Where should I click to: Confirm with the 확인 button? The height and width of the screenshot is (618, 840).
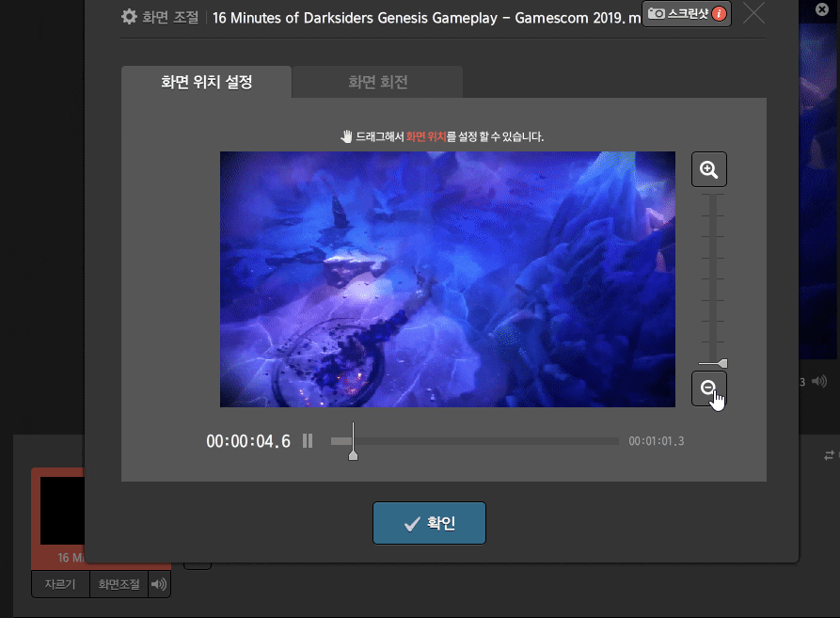pyautogui.click(x=429, y=523)
